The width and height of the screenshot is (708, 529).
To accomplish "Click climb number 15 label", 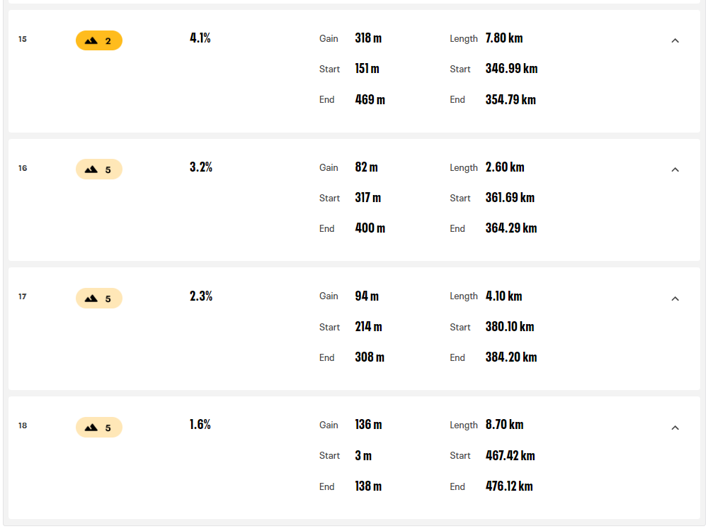I will tap(23, 39).
